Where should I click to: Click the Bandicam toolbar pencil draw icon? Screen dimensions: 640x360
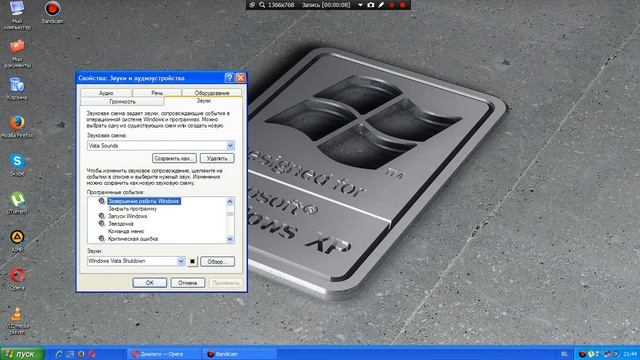point(381,5)
